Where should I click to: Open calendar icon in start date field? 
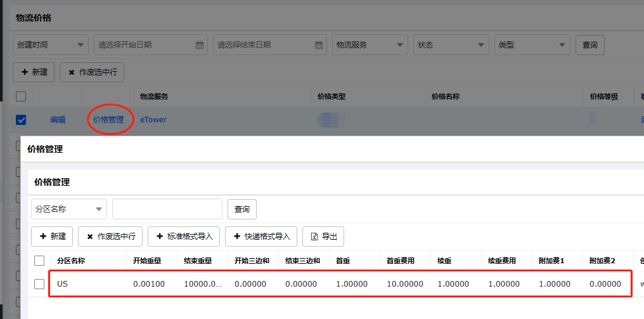click(x=200, y=45)
